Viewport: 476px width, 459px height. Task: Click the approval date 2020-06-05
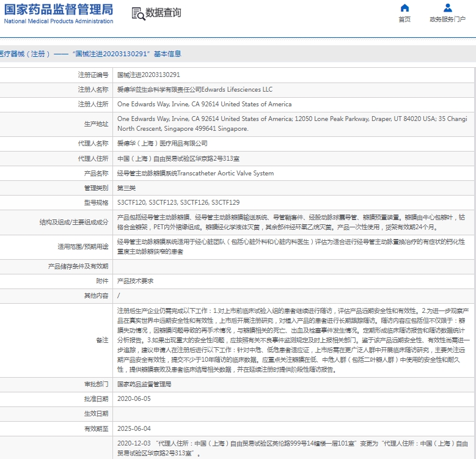click(134, 398)
